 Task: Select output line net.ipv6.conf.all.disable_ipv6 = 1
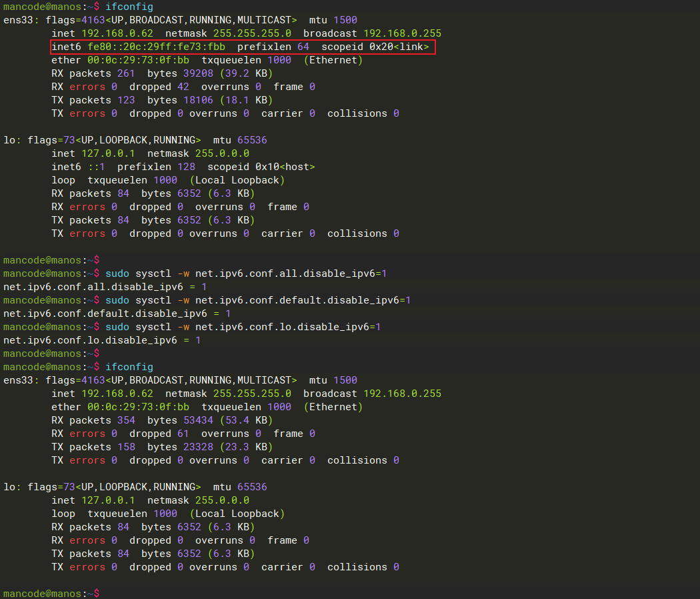coord(105,287)
